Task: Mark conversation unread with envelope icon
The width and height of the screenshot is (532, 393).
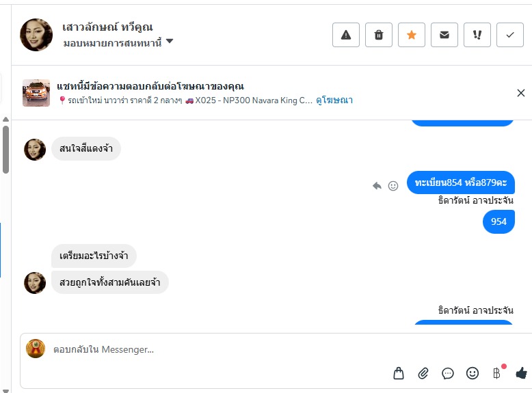Action: 444,35
